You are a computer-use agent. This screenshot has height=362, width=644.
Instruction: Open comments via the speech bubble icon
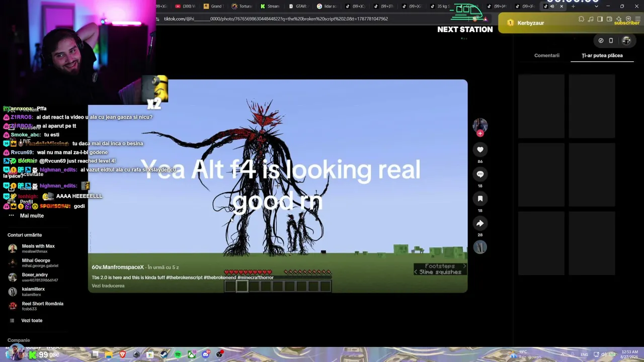(x=480, y=174)
